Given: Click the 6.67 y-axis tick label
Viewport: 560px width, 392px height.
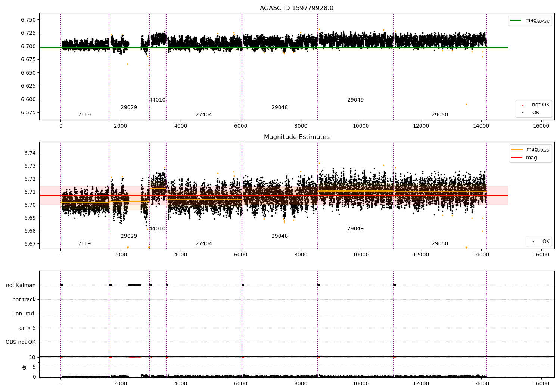Looking at the screenshot, I should (30, 244).
